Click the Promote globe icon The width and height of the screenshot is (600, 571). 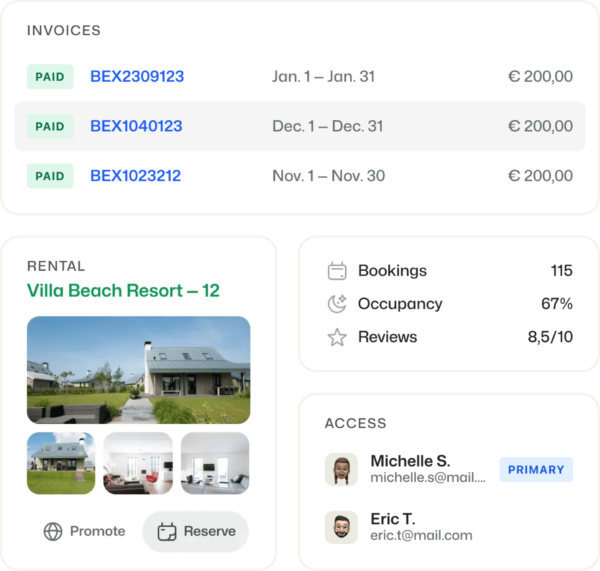53,531
